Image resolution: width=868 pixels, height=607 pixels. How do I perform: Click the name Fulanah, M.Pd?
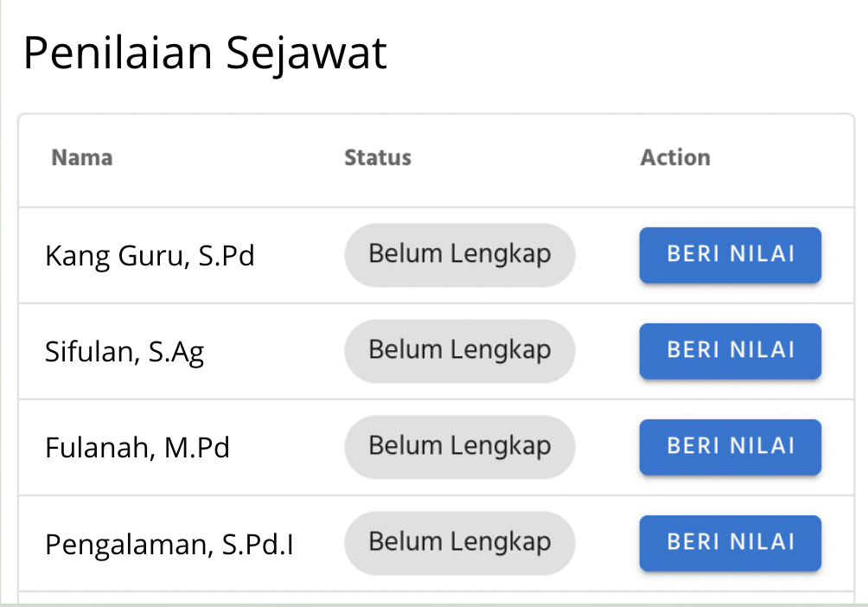(137, 449)
